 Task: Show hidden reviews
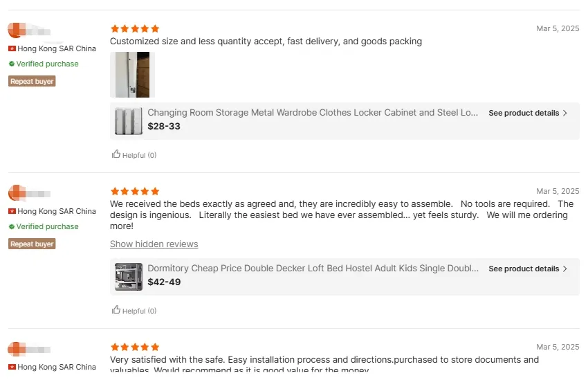pos(154,244)
